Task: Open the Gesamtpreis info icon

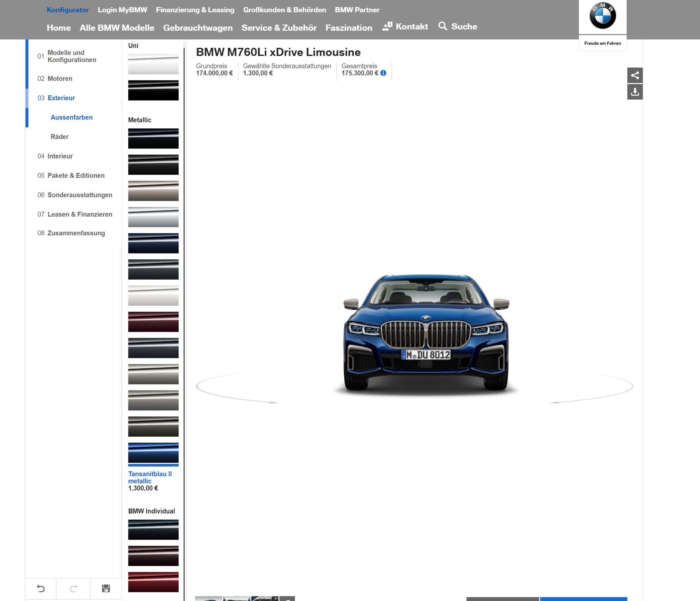Action: pos(383,73)
